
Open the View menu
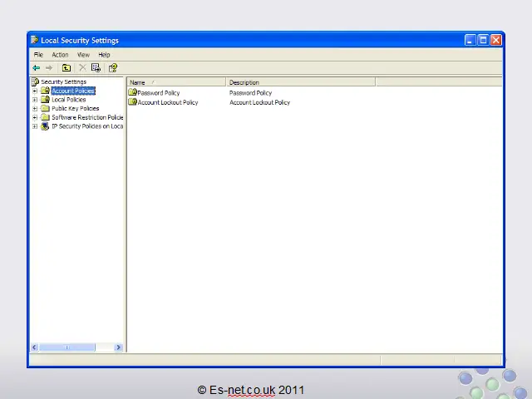coord(83,55)
